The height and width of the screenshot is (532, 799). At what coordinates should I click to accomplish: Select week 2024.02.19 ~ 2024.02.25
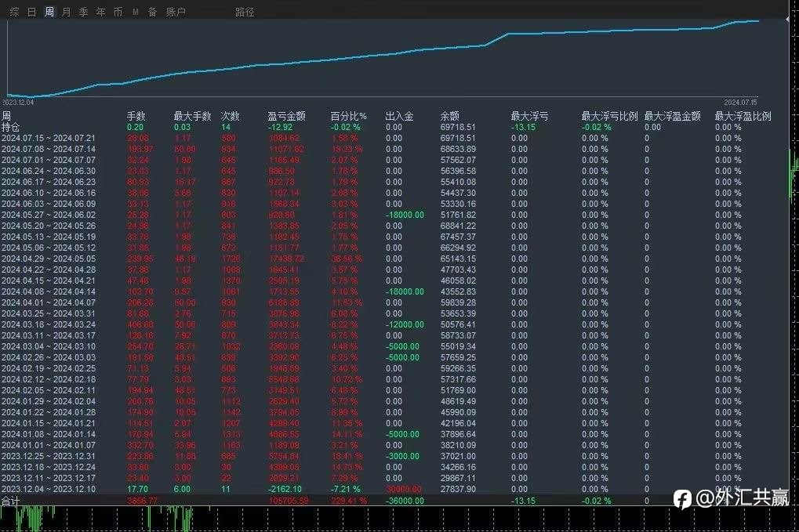[x=48, y=368]
